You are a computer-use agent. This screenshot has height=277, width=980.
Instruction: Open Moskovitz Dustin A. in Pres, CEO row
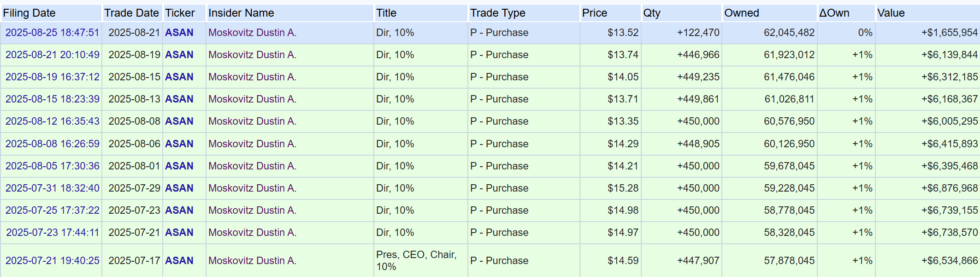(252, 261)
